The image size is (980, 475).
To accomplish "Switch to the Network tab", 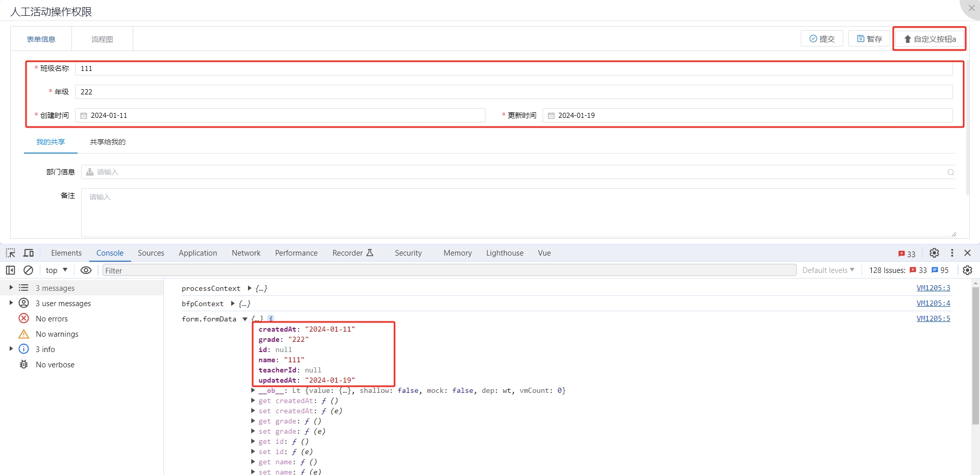I will tap(246, 253).
